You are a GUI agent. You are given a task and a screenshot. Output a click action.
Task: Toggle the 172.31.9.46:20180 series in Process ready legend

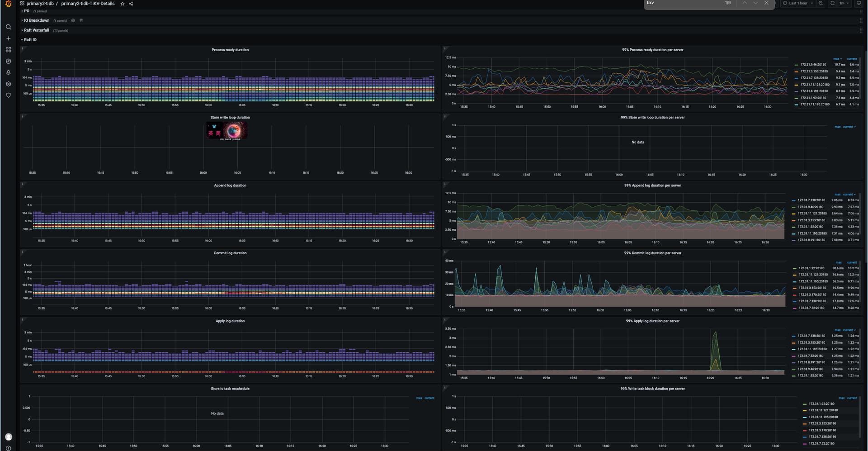coord(813,65)
